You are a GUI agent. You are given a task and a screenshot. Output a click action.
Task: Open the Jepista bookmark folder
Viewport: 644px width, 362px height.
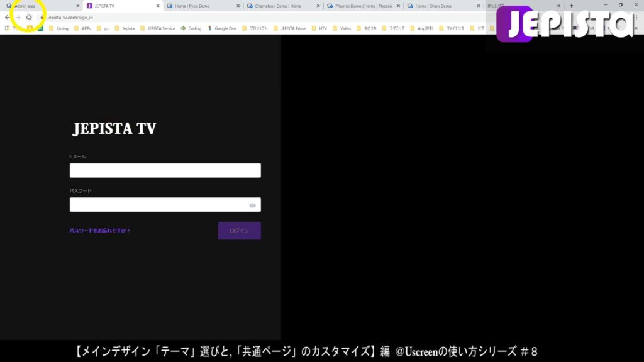(x=125, y=28)
